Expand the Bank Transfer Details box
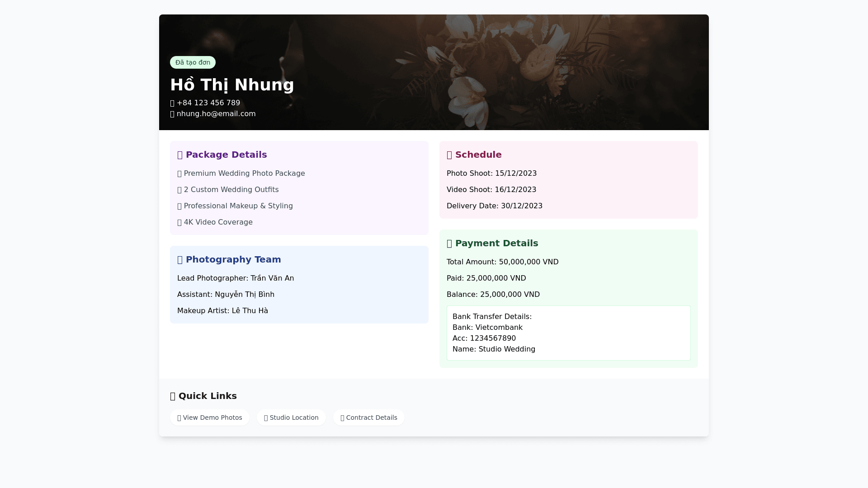 pyautogui.click(x=568, y=333)
